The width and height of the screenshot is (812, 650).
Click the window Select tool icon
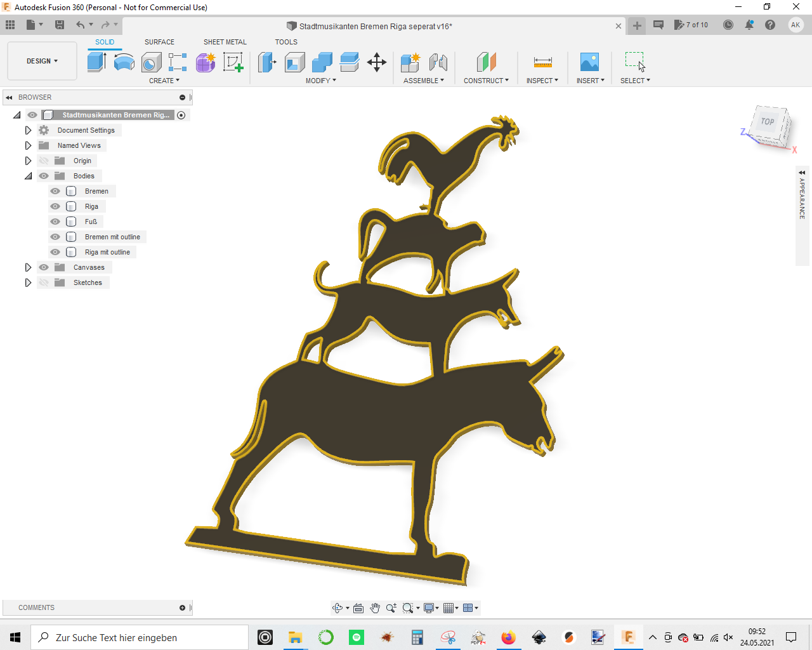tap(635, 62)
